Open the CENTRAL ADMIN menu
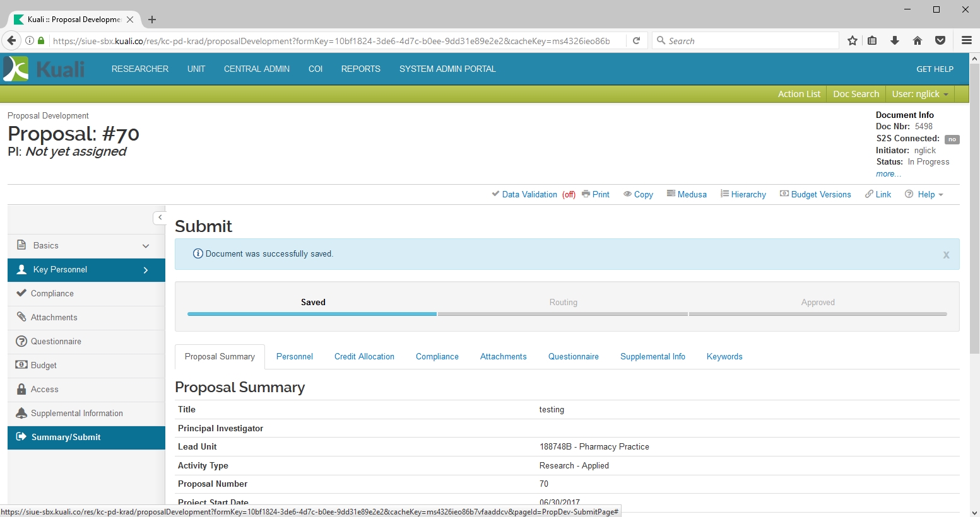Viewport: 980px width, 517px height. (x=256, y=69)
